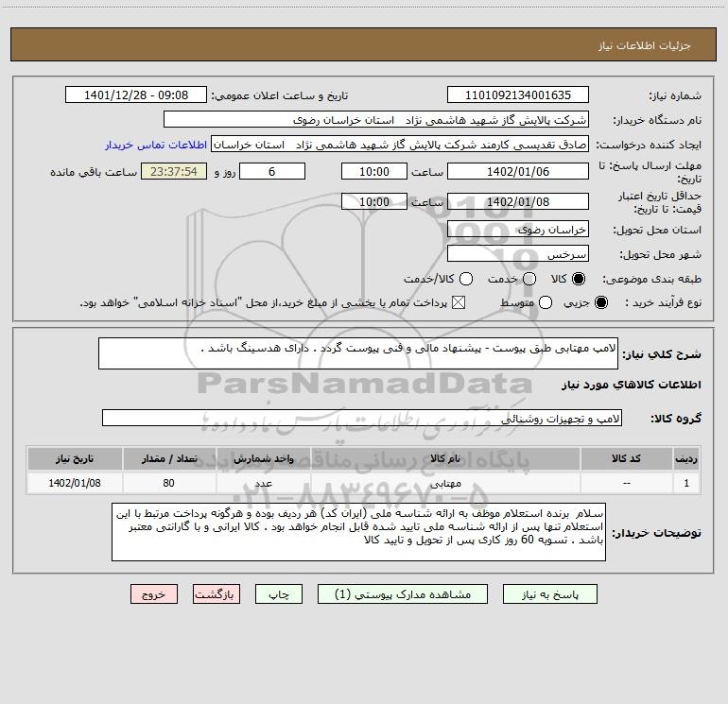Click the ایجاد کننده درخواست field

click(x=400, y=145)
